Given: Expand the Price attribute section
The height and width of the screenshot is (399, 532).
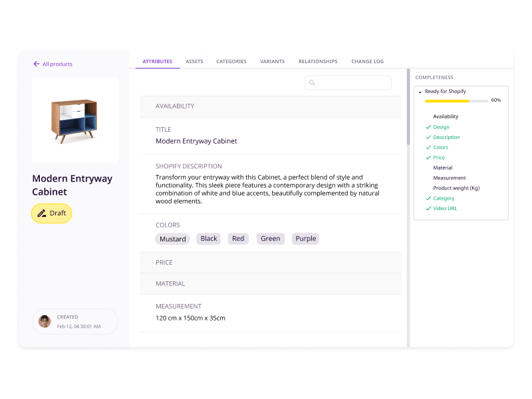Looking at the screenshot, I should point(269,263).
